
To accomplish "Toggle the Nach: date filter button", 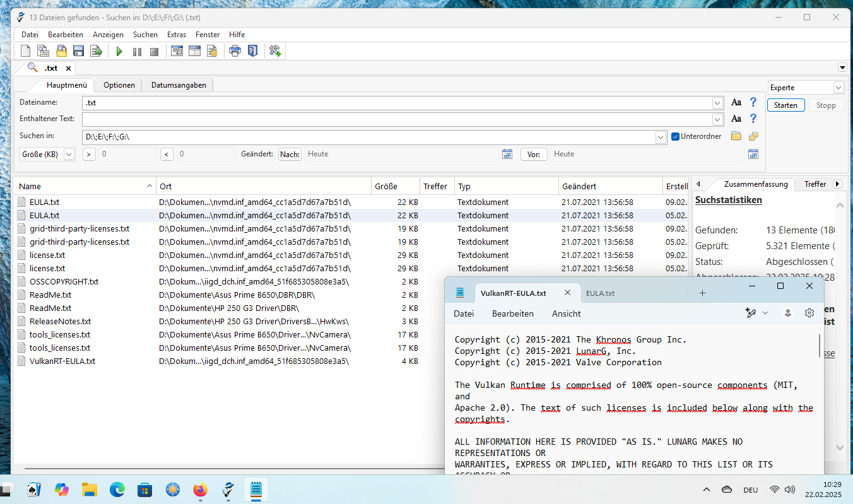I will pos(290,154).
